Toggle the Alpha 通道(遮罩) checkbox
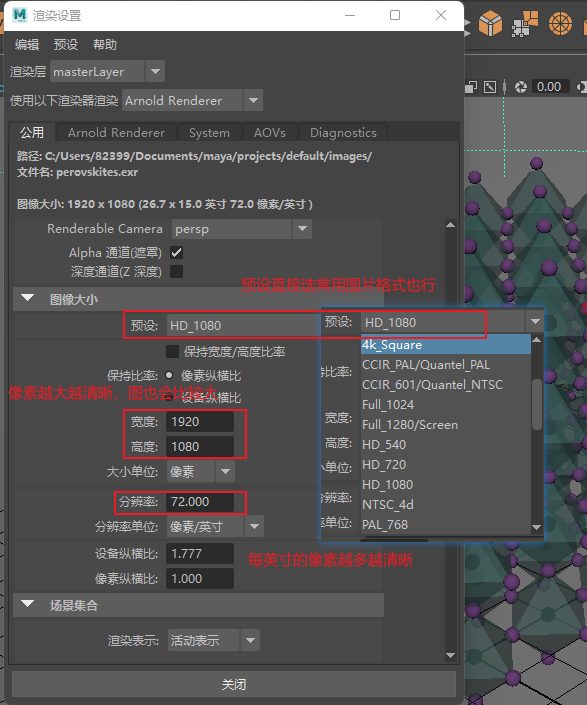This screenshot has width=587, height=705. [177, 253]
